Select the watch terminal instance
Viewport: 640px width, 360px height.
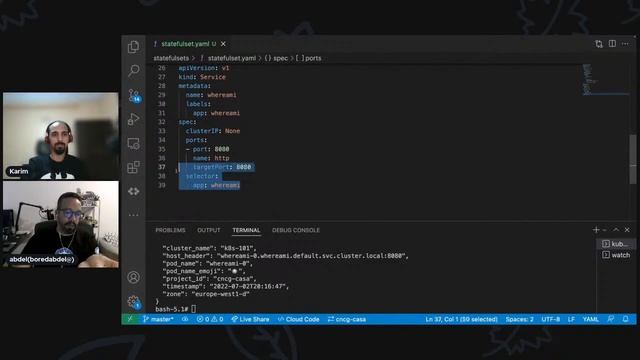pyautogui.click(x=616, y=255)
